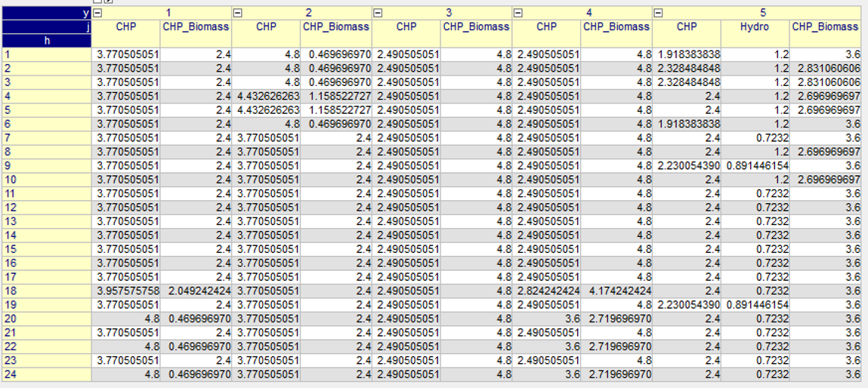Select row header 1 in h column
The image size is (868, 388).
pyautogui.click(x=46, y=54)
